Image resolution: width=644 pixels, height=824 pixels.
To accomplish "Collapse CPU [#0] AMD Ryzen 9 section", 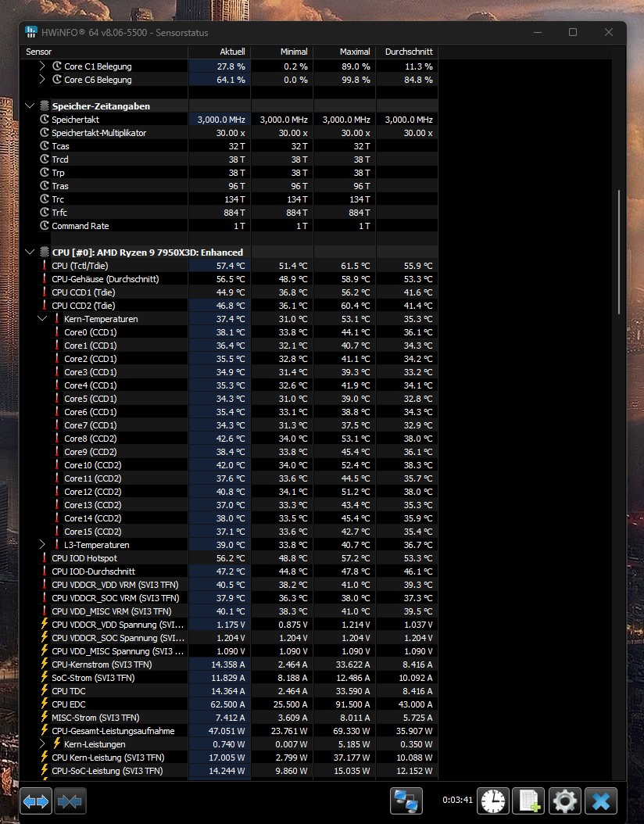I will coord(30,253).
